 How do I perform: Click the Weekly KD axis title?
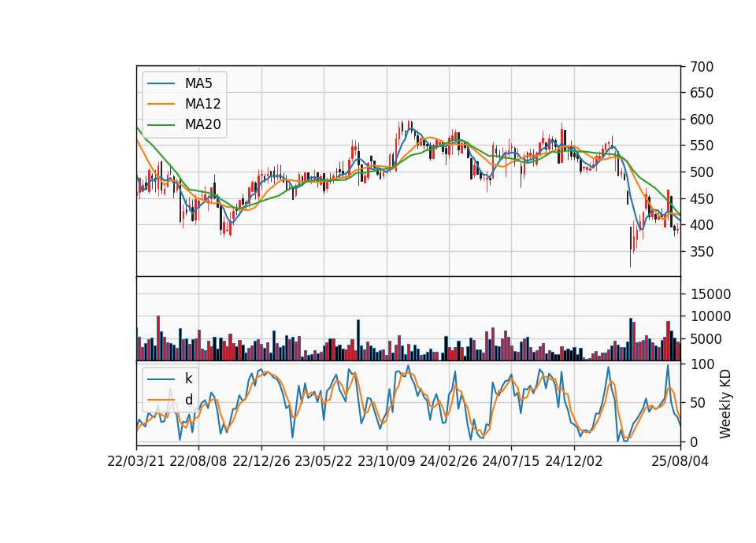[725, 404]
